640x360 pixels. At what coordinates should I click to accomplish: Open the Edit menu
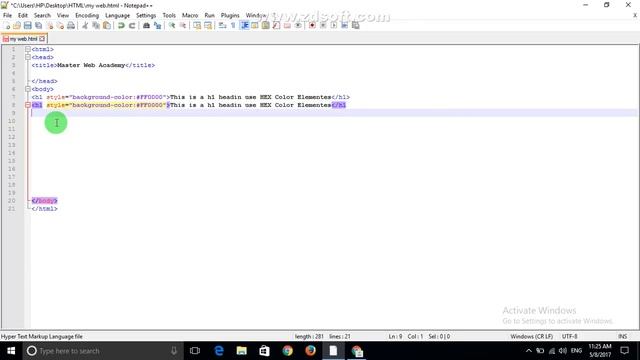pyautogui.click(x=23, y=15)
